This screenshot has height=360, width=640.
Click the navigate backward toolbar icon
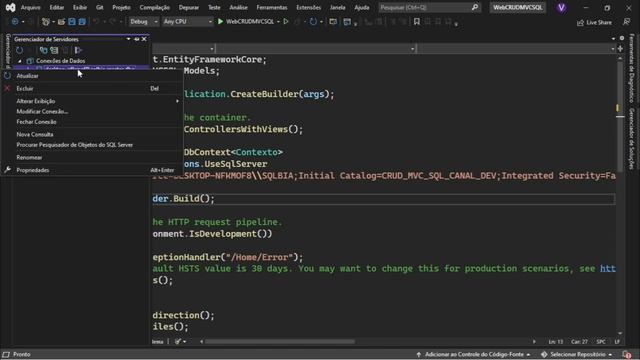(x=15, y=22)
